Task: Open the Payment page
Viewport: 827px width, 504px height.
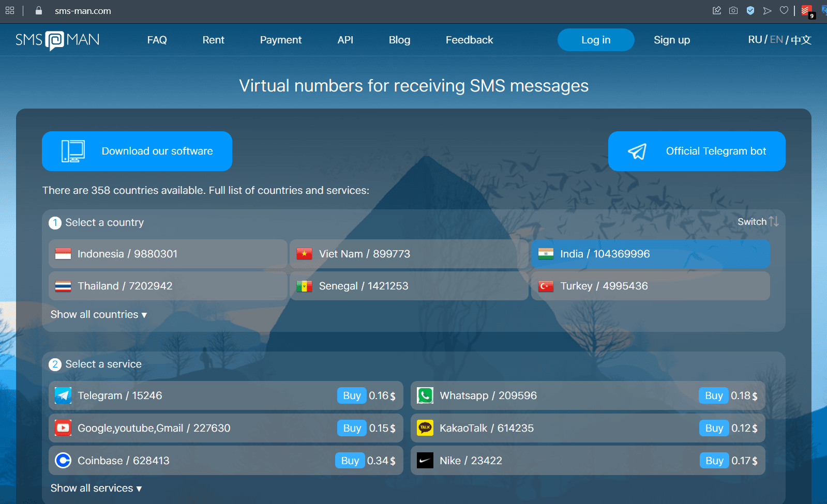Action: 281,40
